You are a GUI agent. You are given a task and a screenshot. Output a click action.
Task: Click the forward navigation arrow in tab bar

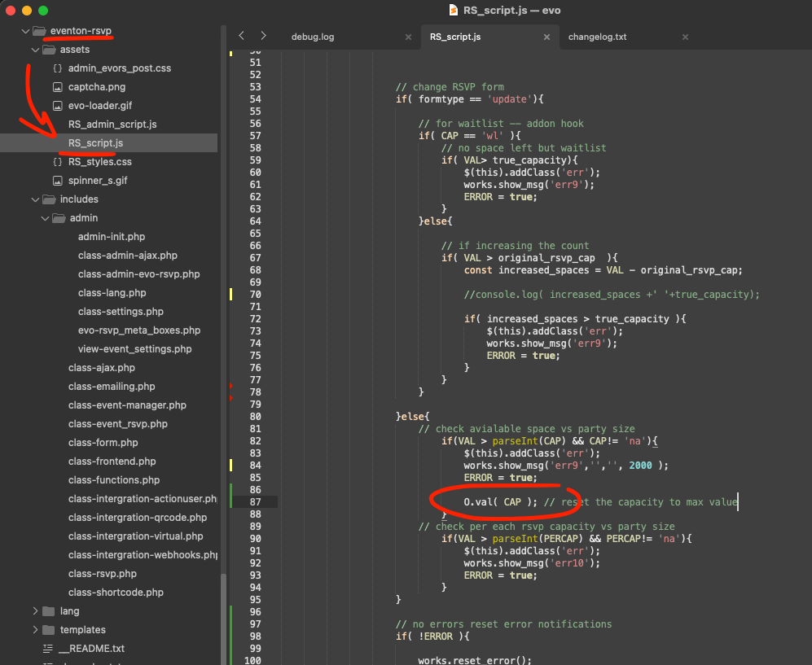(x=263, y=35)
